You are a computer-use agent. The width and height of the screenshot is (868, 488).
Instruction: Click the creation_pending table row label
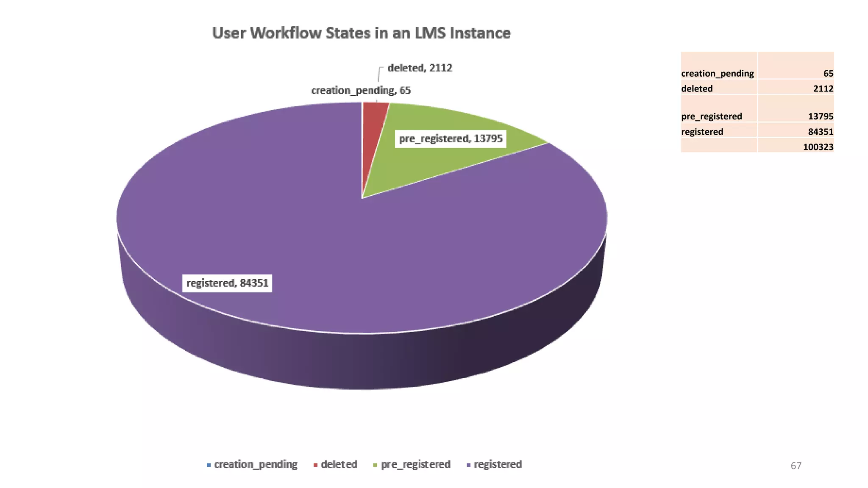pyautogui.click(x=717, y=73)
